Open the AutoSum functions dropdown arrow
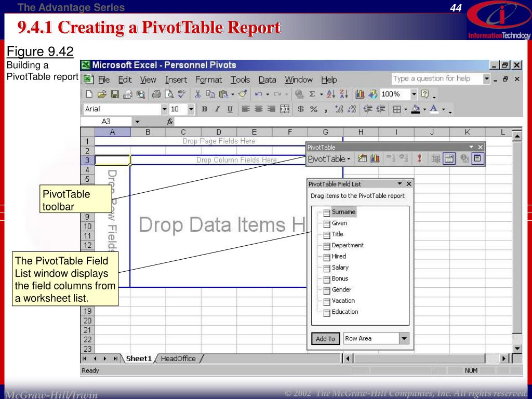This screenshot has height=399, width=532. point(321,95)
